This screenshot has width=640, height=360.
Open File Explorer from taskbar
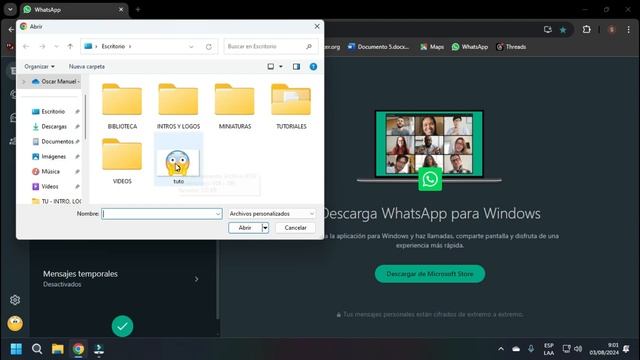pos(58,349)
